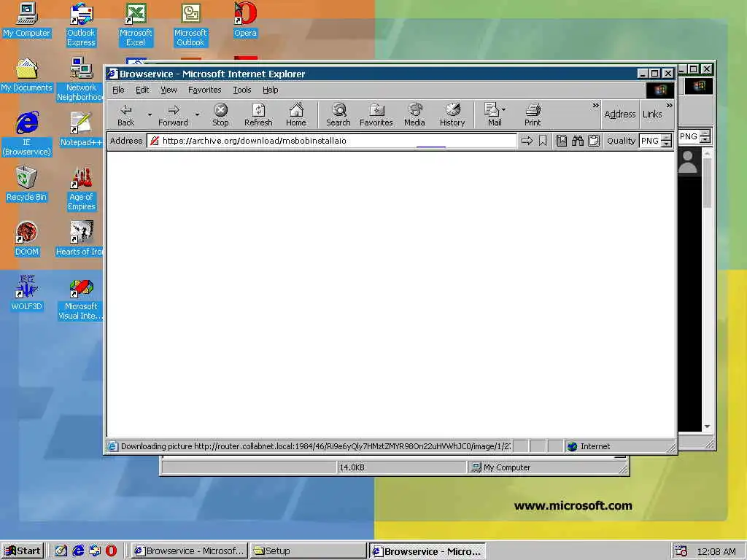Click the background window's scrollbar thumb
Viewport: 747px width, 560px height.
(x=707, y=182)
